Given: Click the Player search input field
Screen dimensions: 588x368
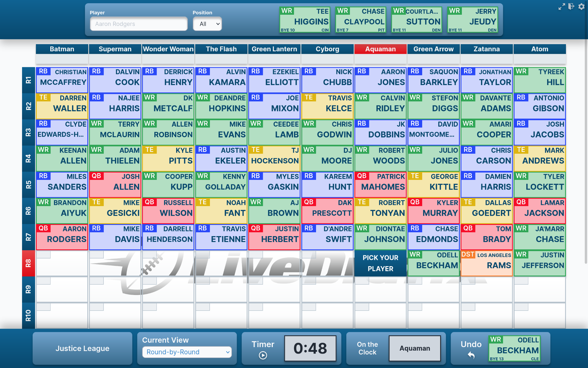Looking at the screenshot, I should pos(139,24).
